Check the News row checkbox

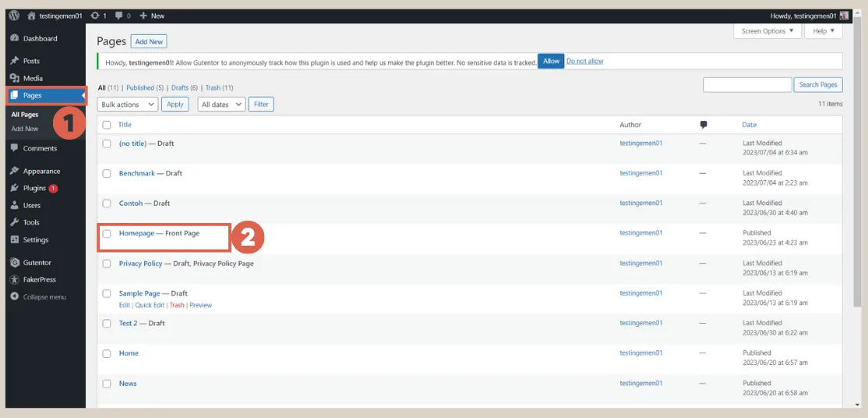coord(107,384)
